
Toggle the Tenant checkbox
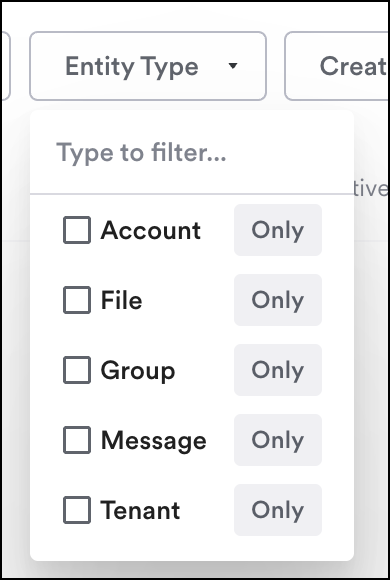[77, 510]
